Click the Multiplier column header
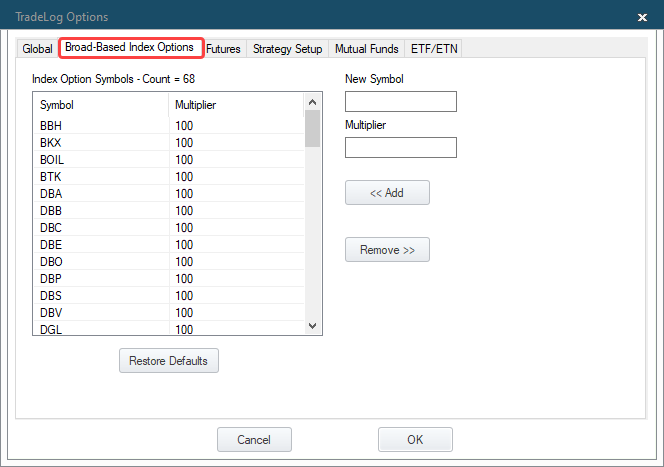The image size is (664, 467). pos(236,105)
